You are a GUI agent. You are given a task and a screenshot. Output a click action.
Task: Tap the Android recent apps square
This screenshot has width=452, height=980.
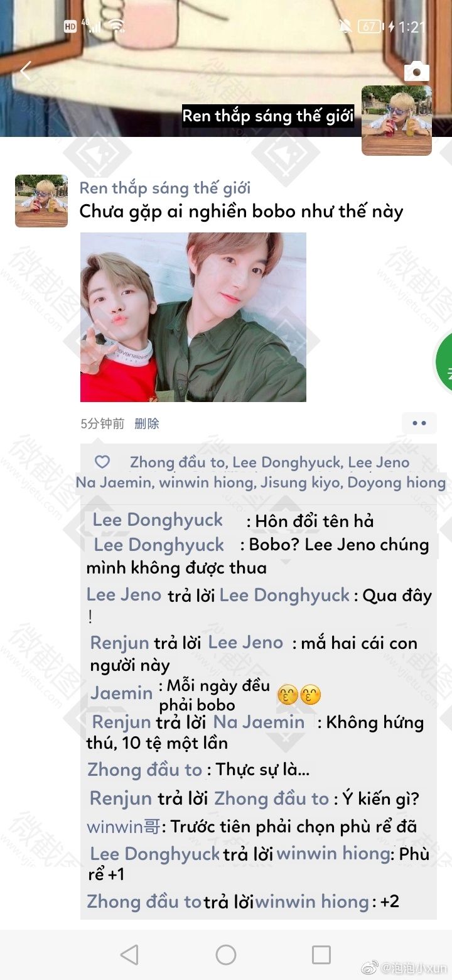coord(321,955)
